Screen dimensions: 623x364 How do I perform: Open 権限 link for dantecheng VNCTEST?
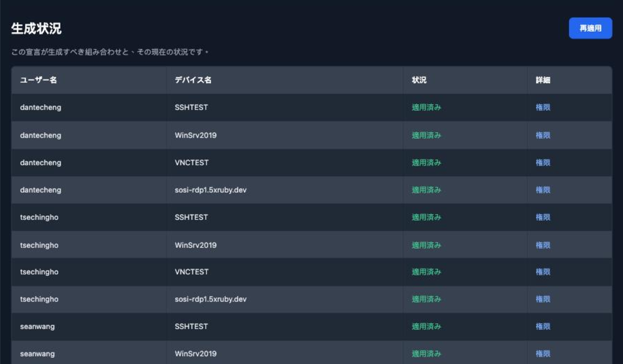coord(543,163)
